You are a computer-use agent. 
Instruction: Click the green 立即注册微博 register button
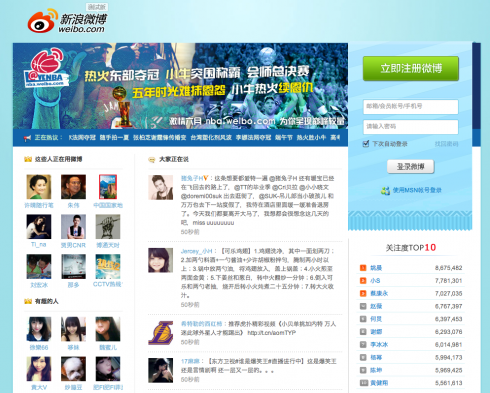point(411,68)
